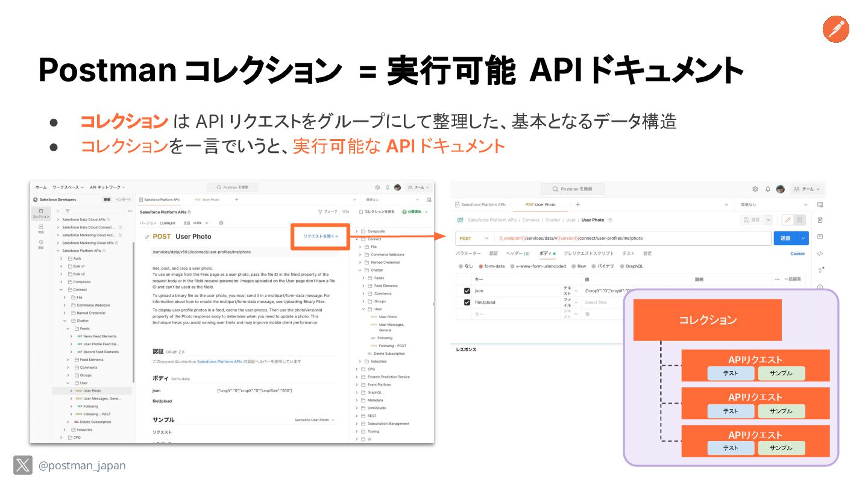Screen dimensions: 868x488
Task: Open three-dots menu above collections list
Action: tap(130, 211)
